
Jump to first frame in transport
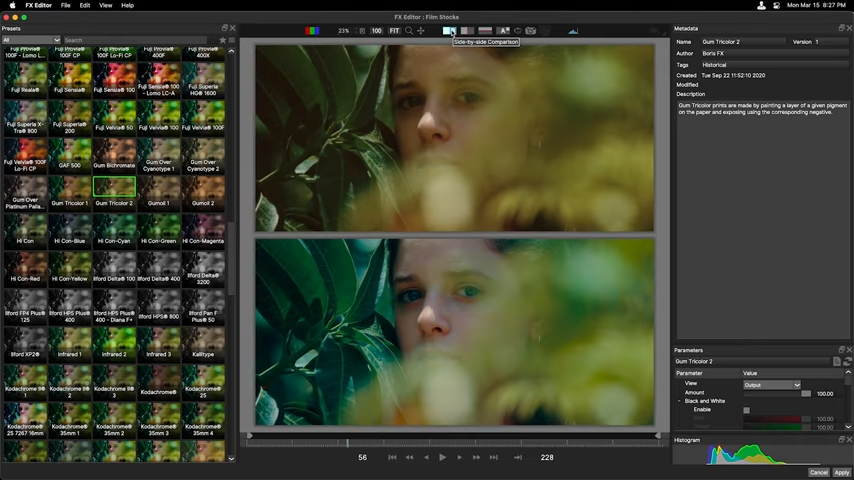pyautogui.click(x=392, y=458)
